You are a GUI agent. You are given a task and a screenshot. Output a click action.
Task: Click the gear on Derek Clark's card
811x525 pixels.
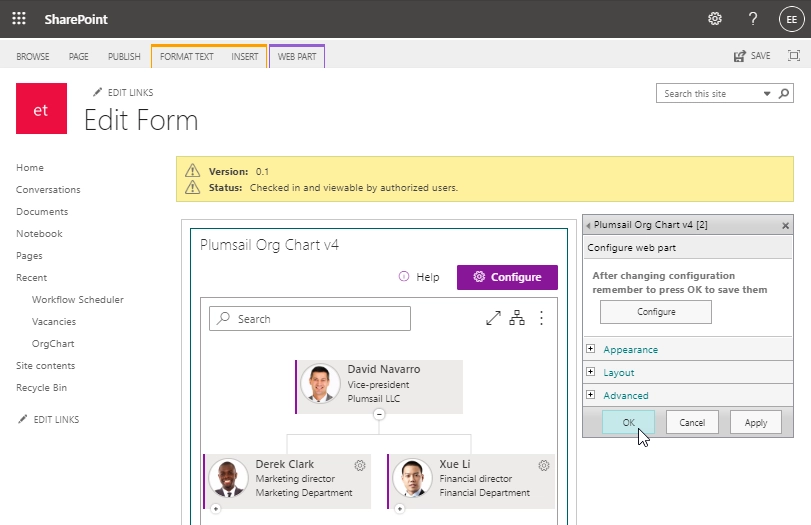[360, 465]
